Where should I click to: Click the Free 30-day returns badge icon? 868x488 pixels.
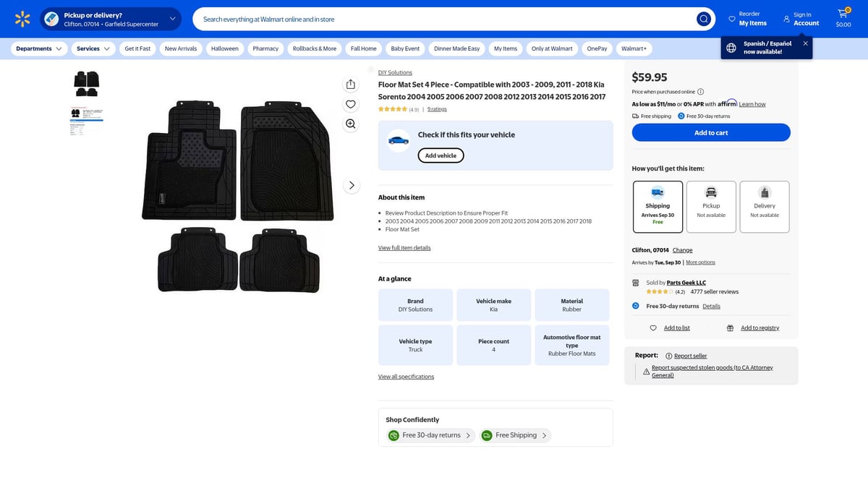(x=393, y=435)
